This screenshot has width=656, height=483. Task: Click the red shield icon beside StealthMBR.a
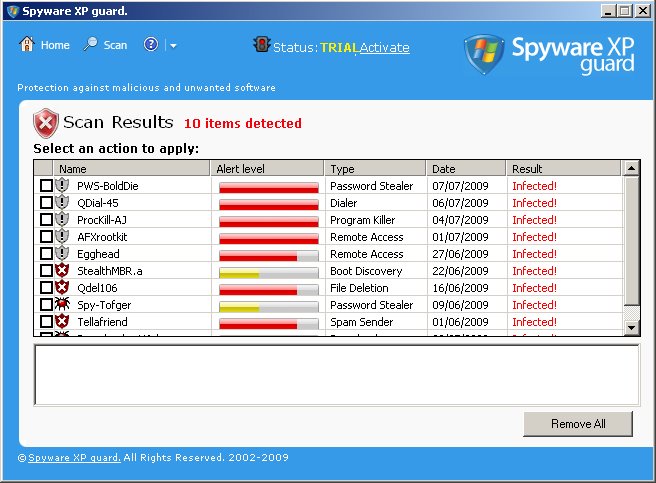(x=62, y=271)
